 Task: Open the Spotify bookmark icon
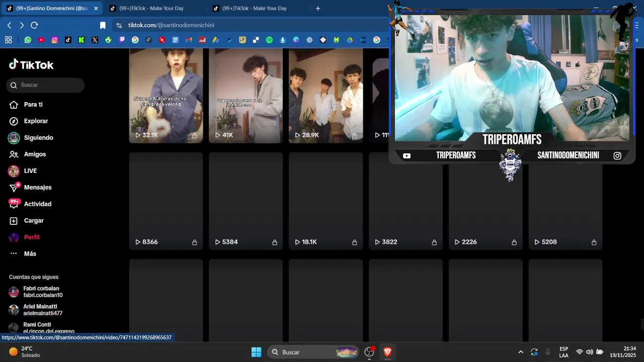tap(269, 40)
